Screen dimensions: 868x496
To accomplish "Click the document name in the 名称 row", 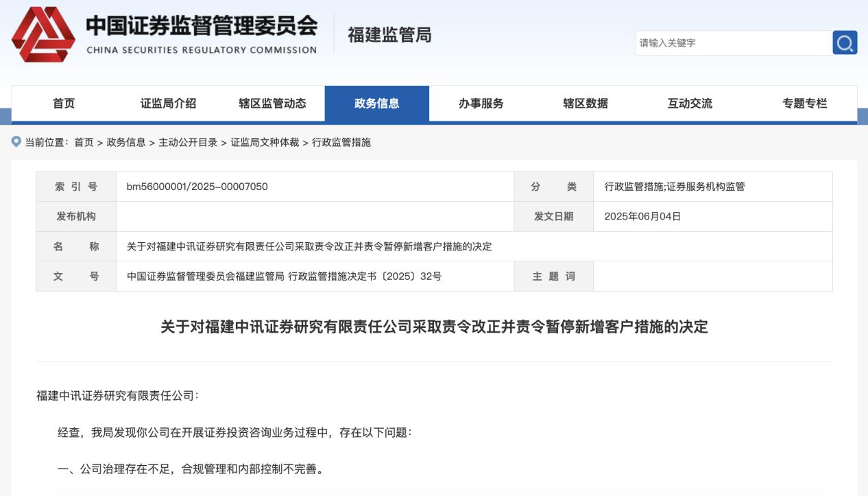I will [309, 246].
